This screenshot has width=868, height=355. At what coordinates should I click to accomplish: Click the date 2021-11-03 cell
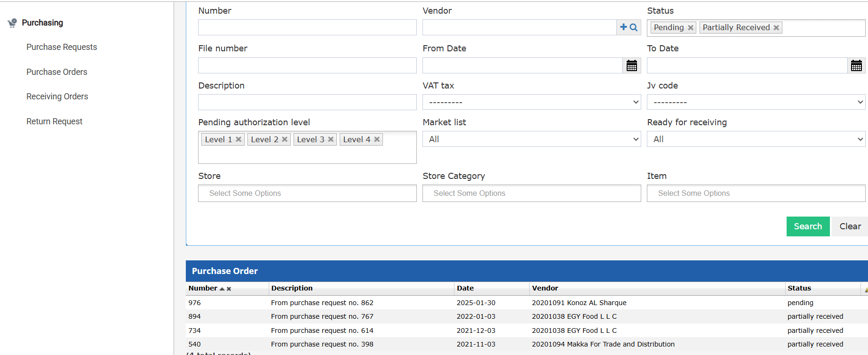(476, 344)
